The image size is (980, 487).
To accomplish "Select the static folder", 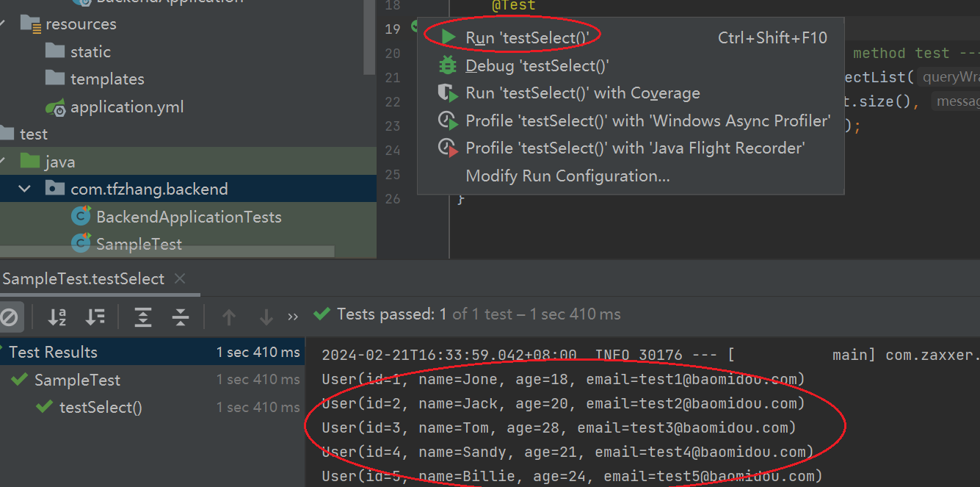I will click(90, 51).
